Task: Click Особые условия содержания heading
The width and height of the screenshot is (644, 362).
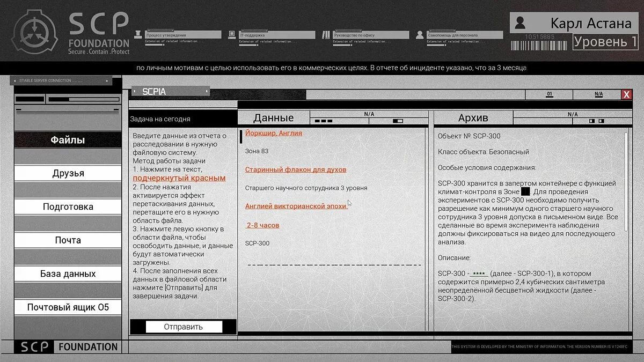Action: (487, 168)
